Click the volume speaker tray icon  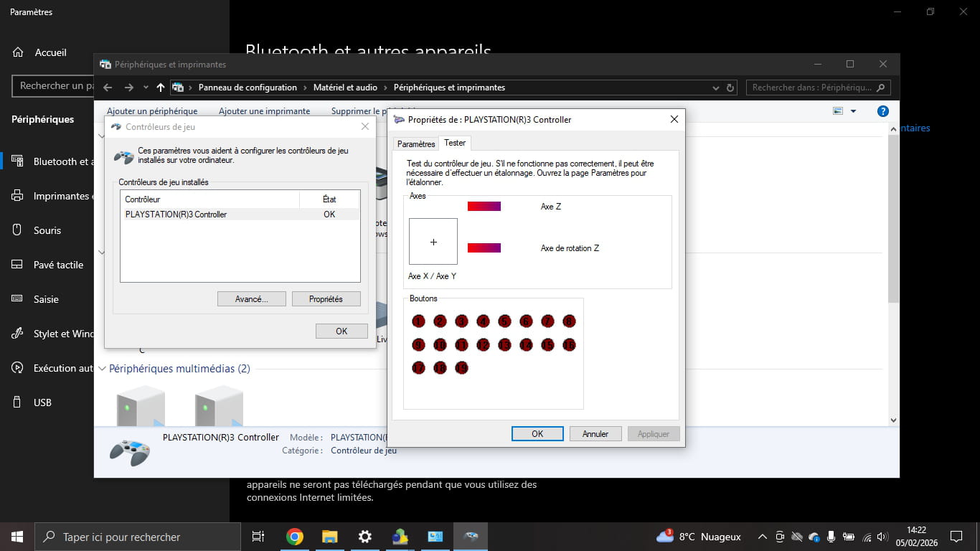click(x=882, y=537)
